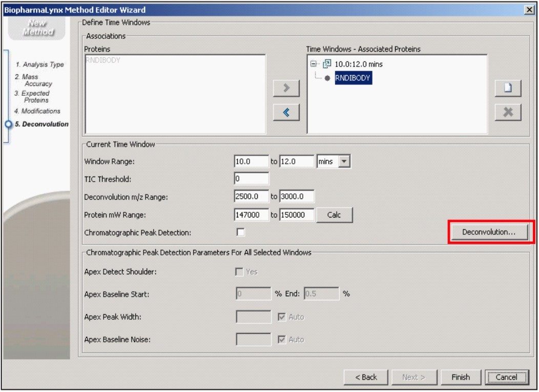Collapse the 10.0:12.0 mins tree node

tap(313, 64)
